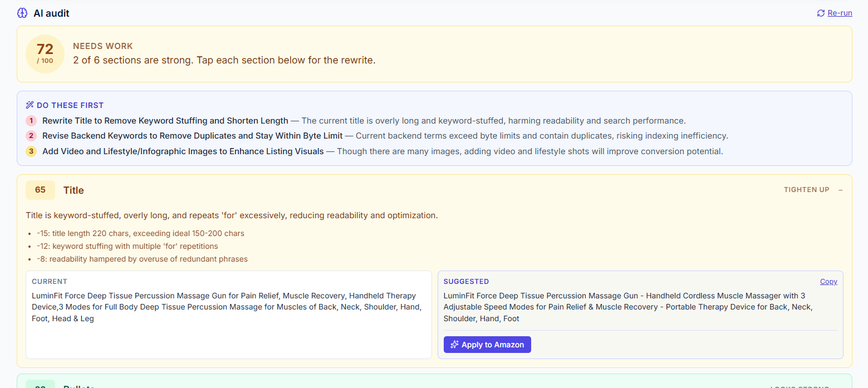Click the SUGGESTED label

[x=466, y=282]
